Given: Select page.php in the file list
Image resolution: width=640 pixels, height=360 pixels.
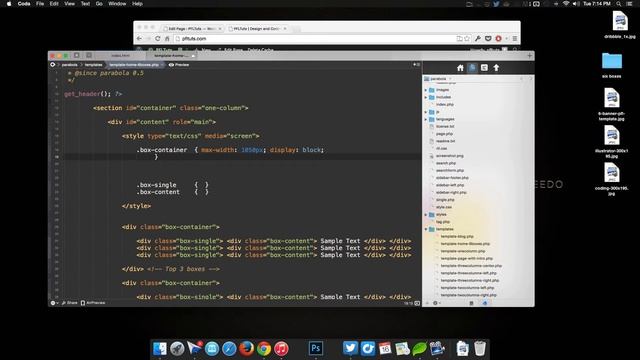Looking at the screenshot, I should click(444, 134).
